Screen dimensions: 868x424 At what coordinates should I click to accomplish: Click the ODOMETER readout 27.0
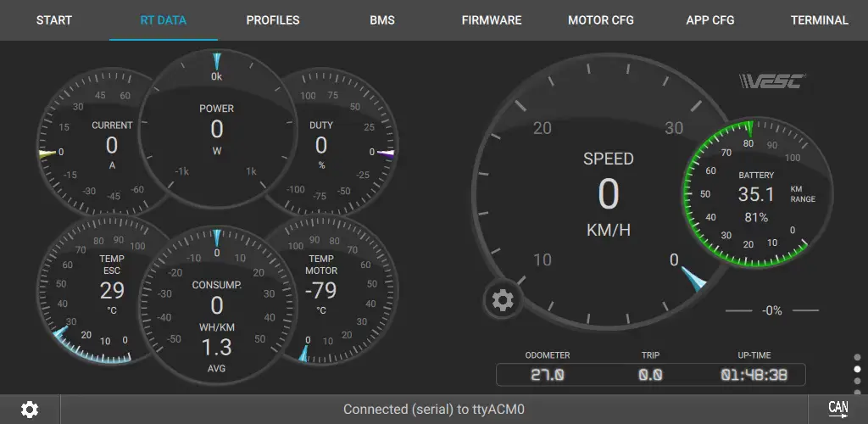click(x=548, y=376)
